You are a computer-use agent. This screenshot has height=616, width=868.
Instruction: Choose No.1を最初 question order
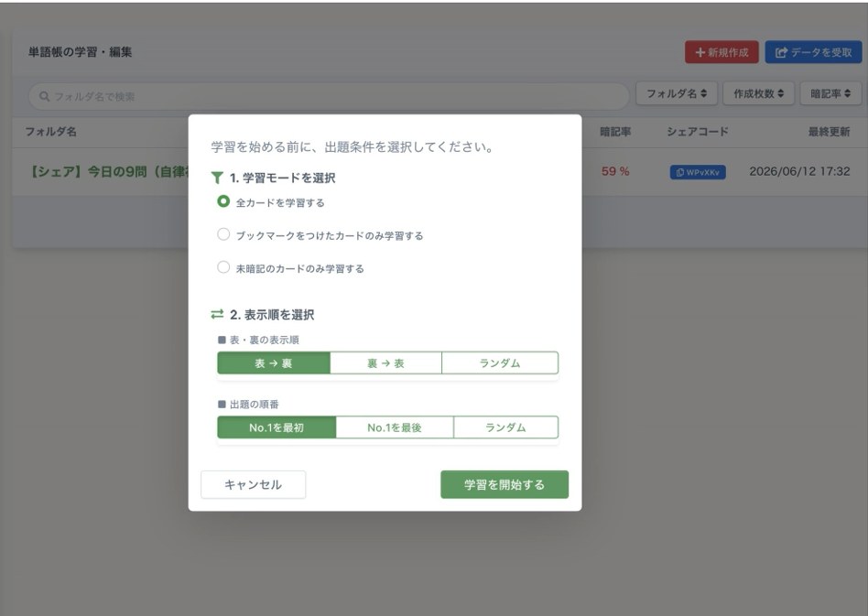[x=277, y=427]
